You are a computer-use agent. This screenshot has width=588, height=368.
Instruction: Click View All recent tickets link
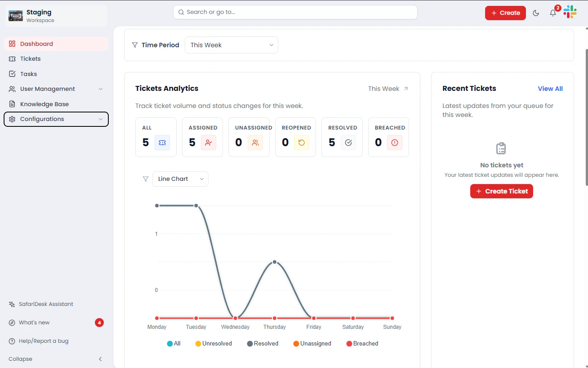tap(550, 89)
